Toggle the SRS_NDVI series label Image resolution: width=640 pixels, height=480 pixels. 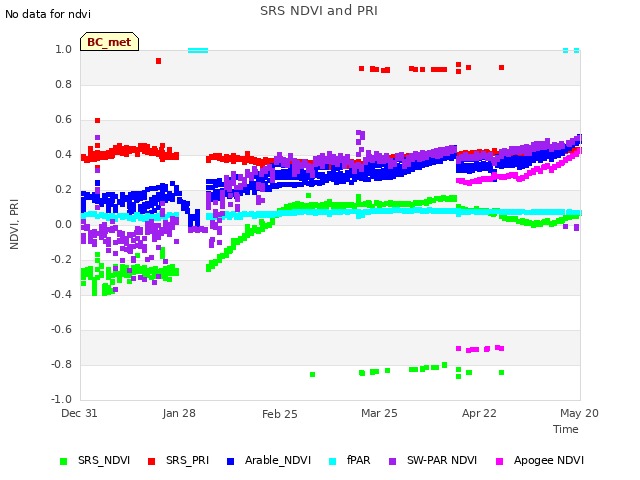click(x=104, y=460)
